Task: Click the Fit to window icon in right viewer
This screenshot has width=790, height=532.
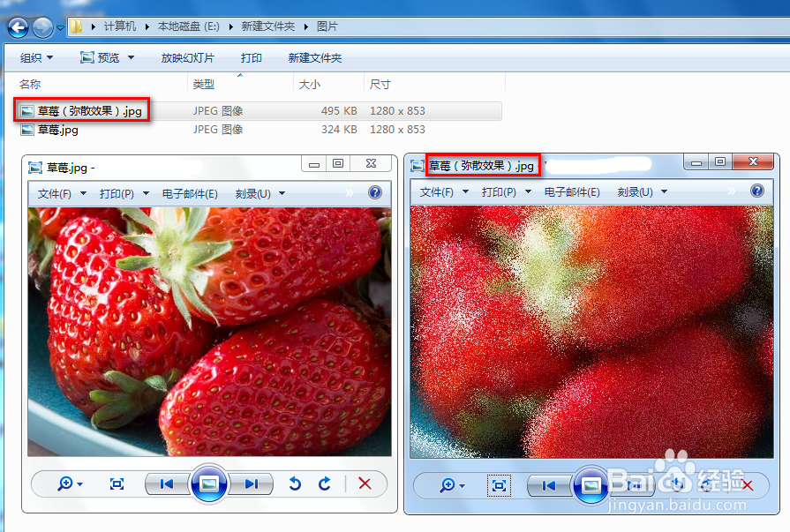Action: (499, 485)
